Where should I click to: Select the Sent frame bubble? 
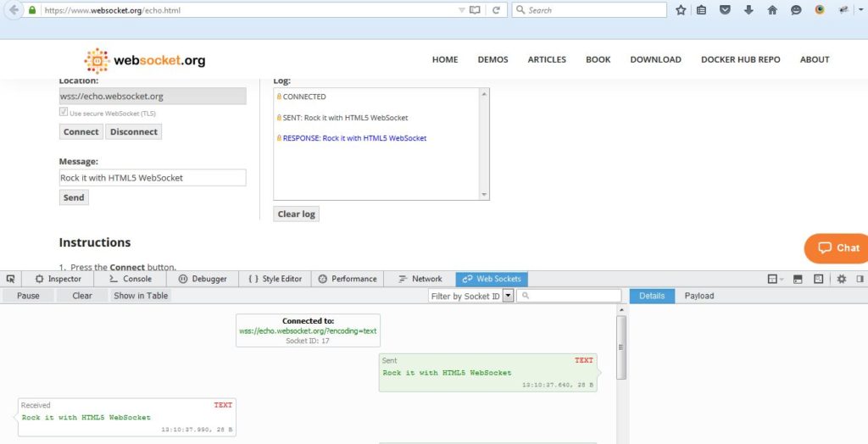(x=487, y=373)
